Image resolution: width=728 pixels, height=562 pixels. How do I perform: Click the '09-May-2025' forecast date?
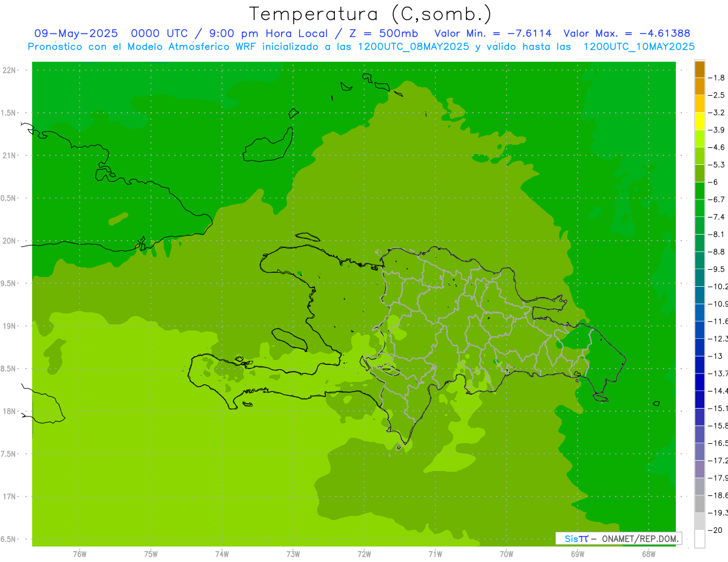point(76,33)
